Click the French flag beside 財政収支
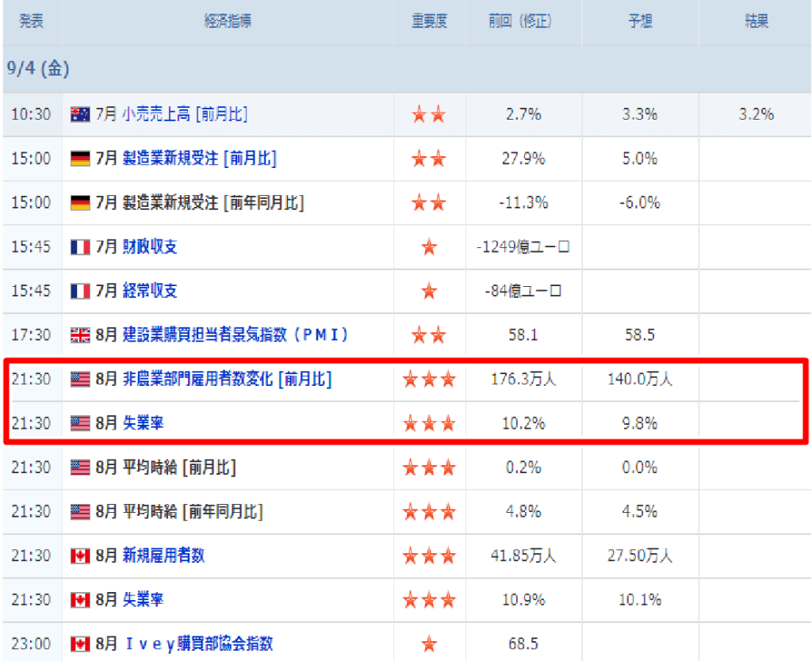Image resolution: width=812 pixels, height=661 pixels. [x=80, y=247]
